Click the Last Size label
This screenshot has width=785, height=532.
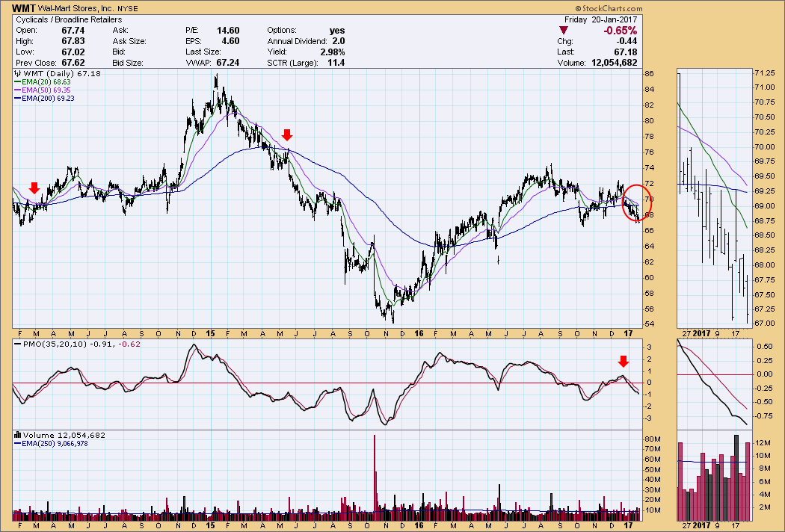[x=203, y=52]
